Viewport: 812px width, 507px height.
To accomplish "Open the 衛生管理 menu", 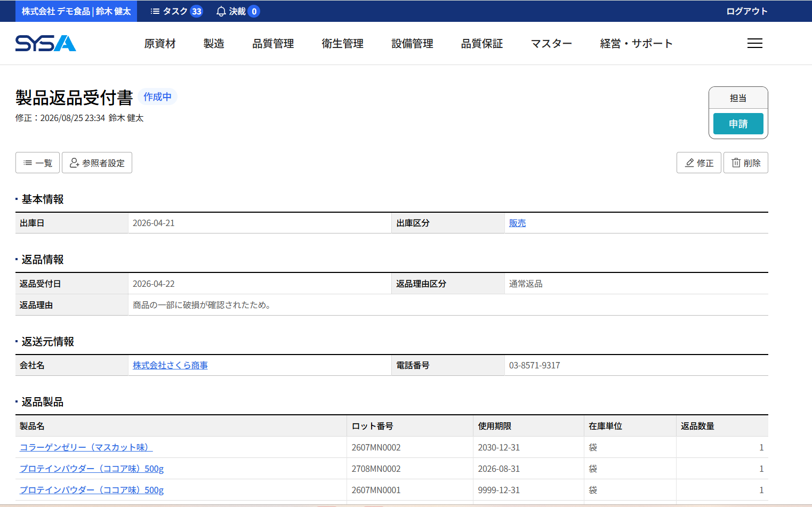I will click(x=343, y=44).
